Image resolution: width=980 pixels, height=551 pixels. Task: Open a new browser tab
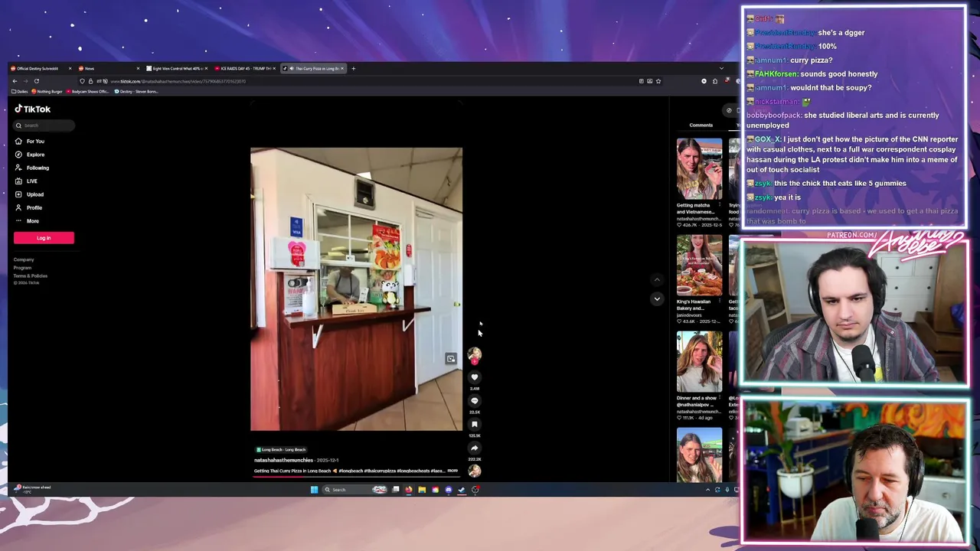click(353, 69)
